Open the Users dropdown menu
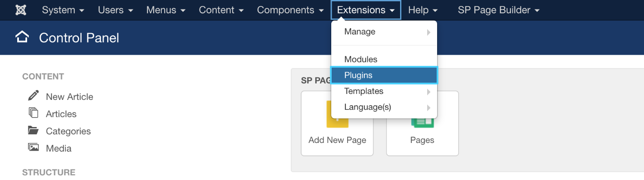The image size is (644, 180). (x=115, y=10)
